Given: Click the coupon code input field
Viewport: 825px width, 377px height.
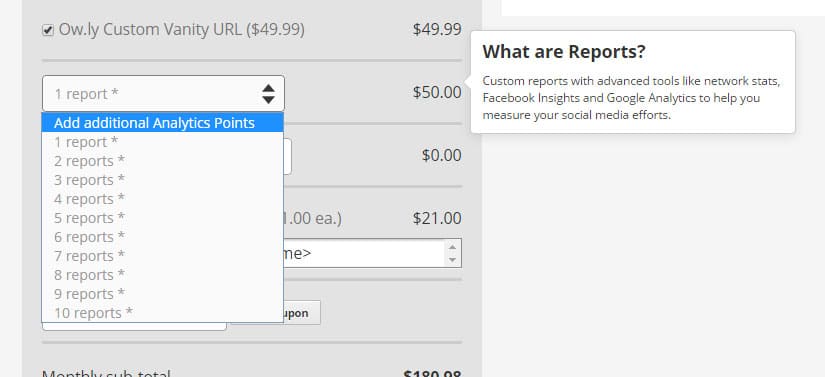Looking at the screenshot, I should point(134,326).
